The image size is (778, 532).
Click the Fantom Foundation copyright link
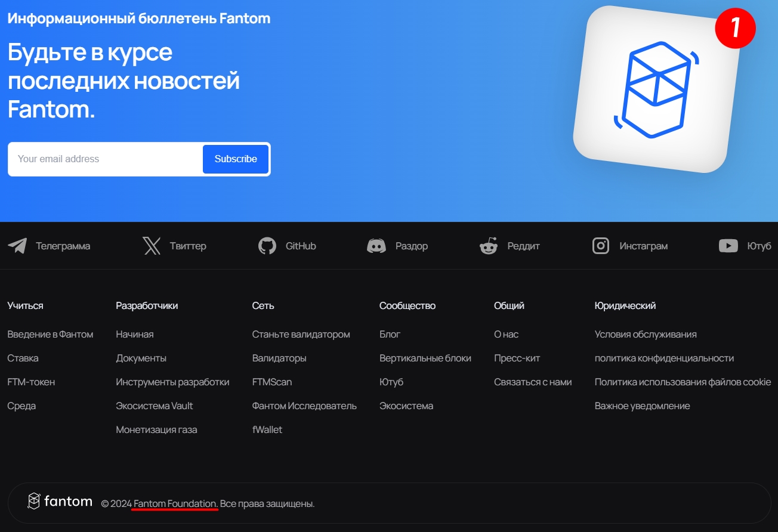(x=176, y=504)
